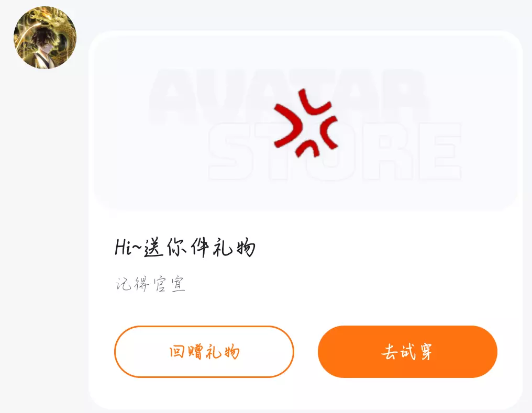This screenshot has width=532, height=413.
Task: Open the AVATAR STORE gift preview banner
Action: click(306, 122)
